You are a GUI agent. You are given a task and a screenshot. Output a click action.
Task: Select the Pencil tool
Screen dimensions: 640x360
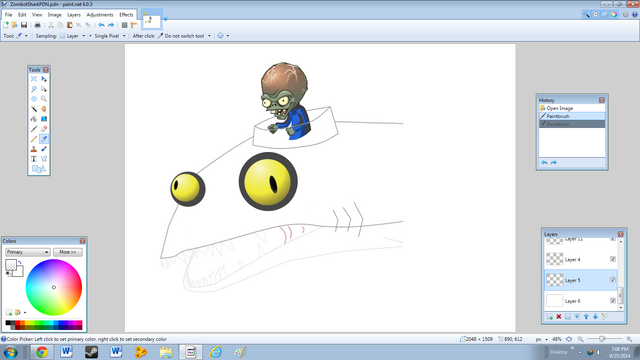[34, 139]
